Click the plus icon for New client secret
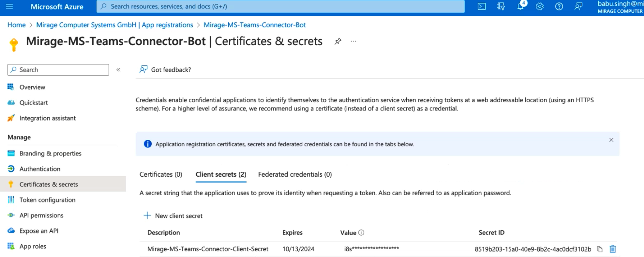This screenshot has height=257, width=644. 147,216
